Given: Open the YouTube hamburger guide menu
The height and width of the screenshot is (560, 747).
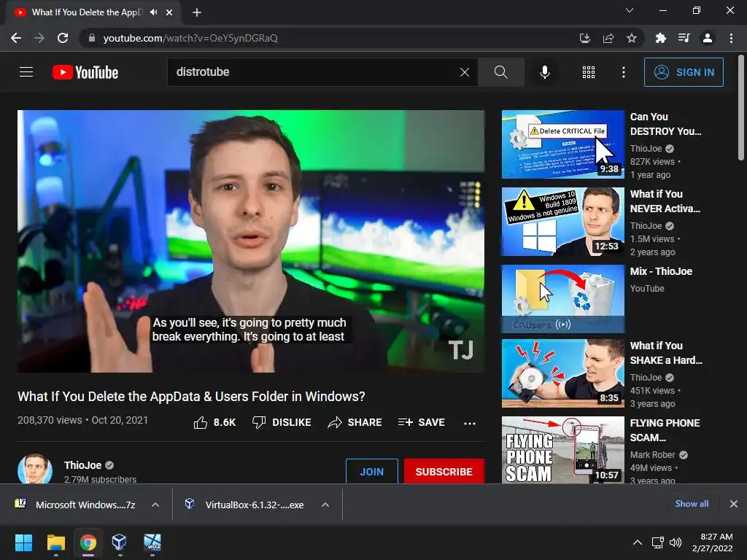Looking at the screenshot, I should coord(26,72).
